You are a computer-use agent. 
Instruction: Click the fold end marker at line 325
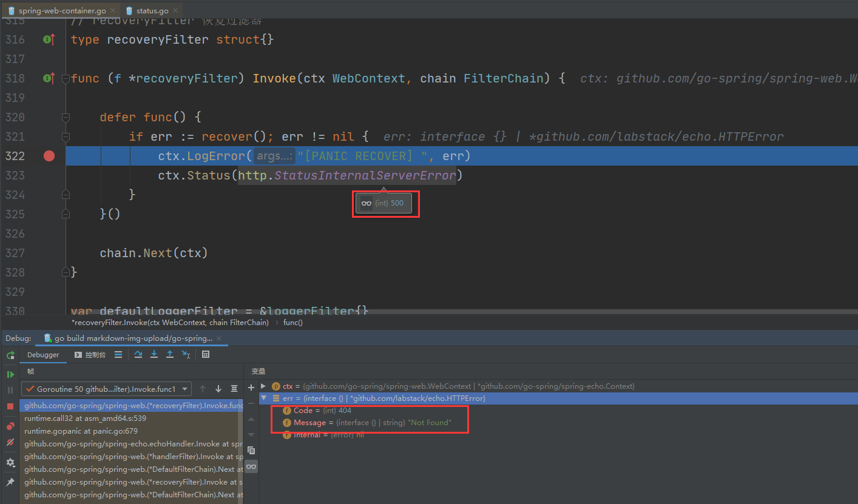(66, 214)
